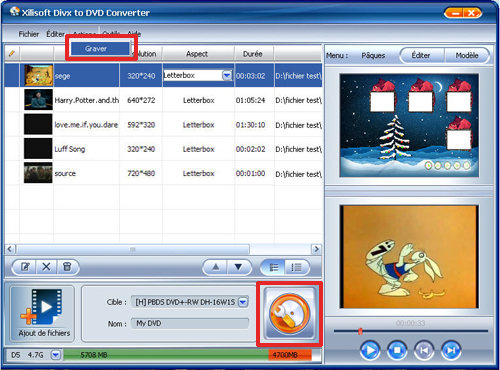Click the source video thumbnail
This screenshot has width=500, height=370.
coord(38,173)
